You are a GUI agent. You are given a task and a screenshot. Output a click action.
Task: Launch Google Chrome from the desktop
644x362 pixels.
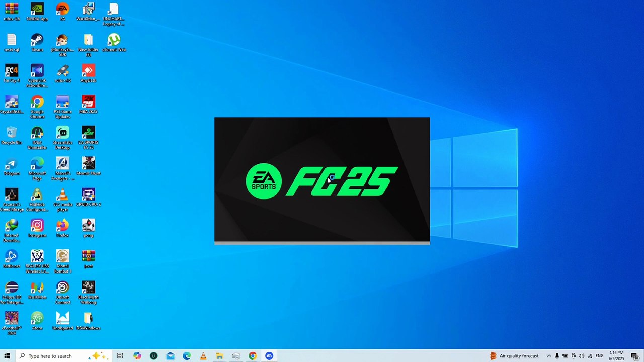tap(37, 107)
